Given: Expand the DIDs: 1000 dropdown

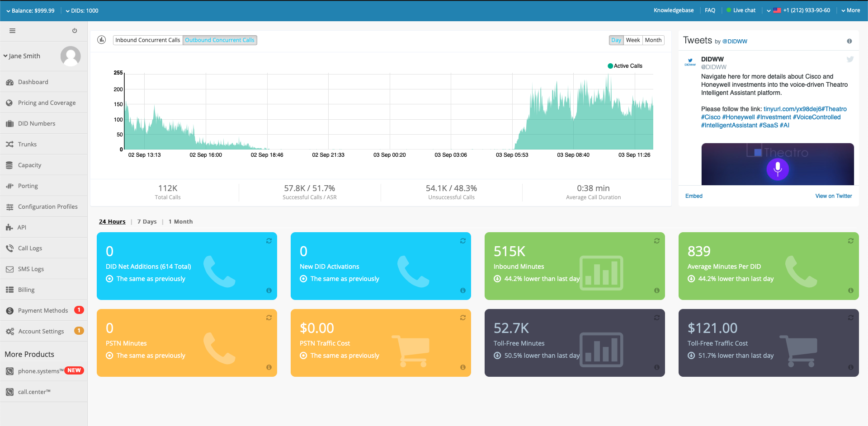Looking at the screenshot, I should coord(82,10).
